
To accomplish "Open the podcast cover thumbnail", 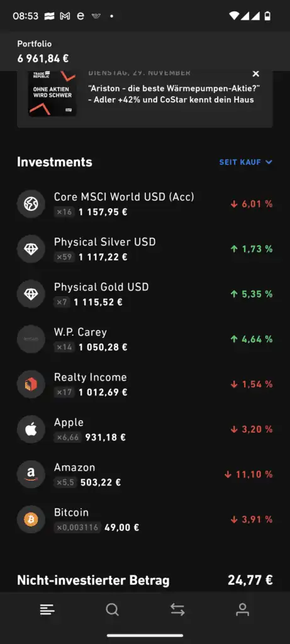I will tap(52, 94).
